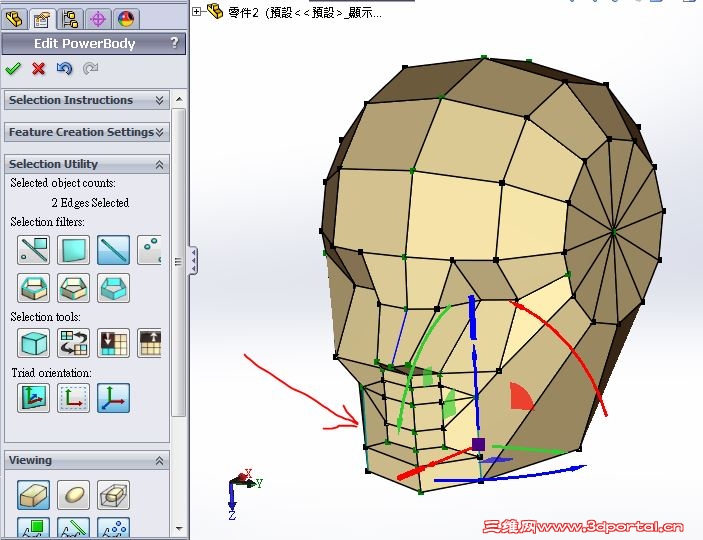Image resolution: width=703 pixels, height=540 pixels.
Task: Click the invert selection tool icon
Action: (74, 343)
